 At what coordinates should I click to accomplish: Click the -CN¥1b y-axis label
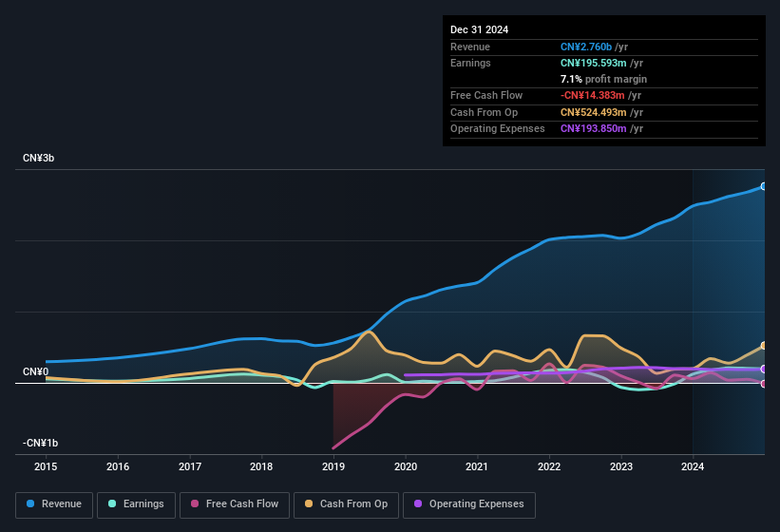point(40,443)
